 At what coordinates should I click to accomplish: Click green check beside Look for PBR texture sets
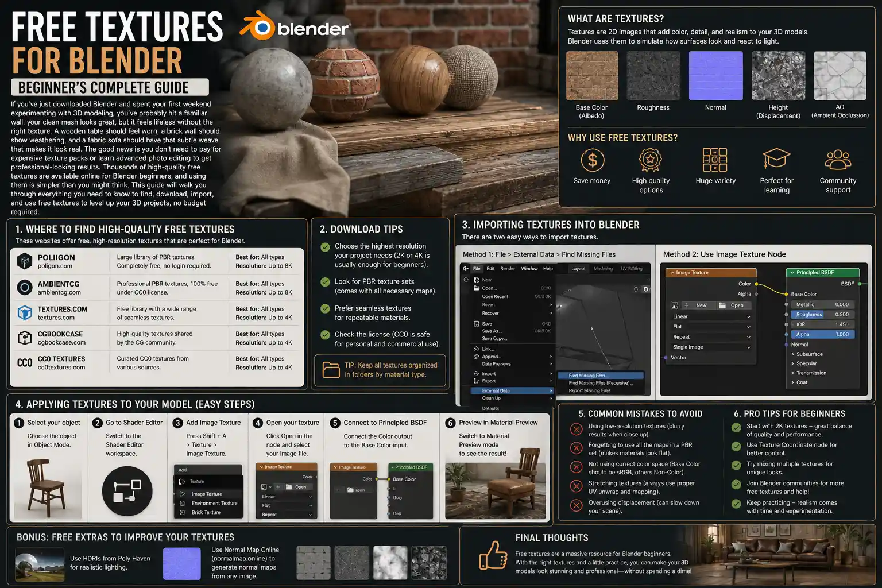[325, 282]
